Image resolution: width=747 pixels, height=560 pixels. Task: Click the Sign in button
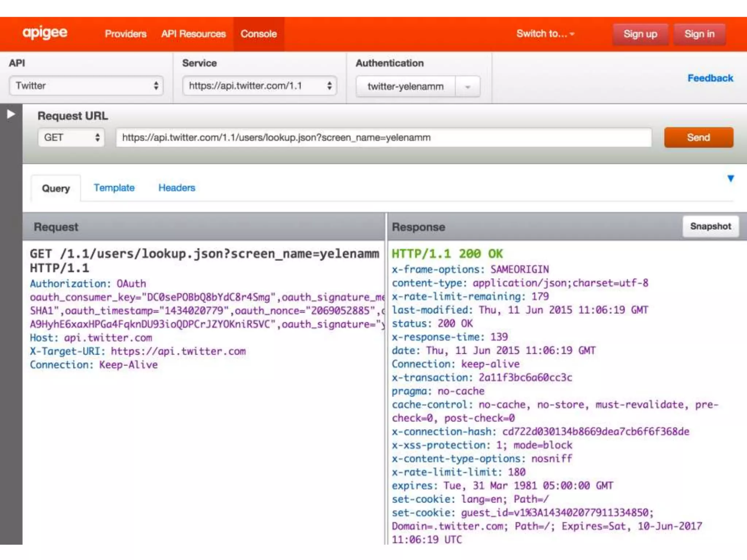coord(699,34)
